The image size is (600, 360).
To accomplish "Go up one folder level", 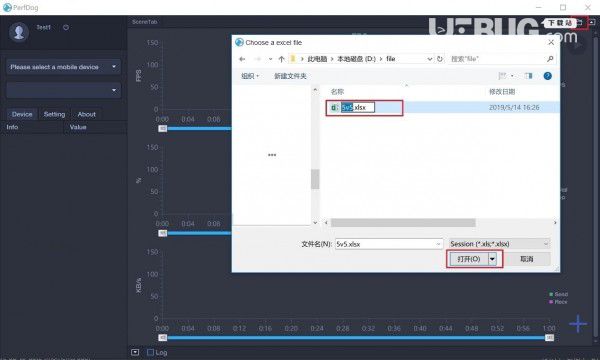I will 282,59.
